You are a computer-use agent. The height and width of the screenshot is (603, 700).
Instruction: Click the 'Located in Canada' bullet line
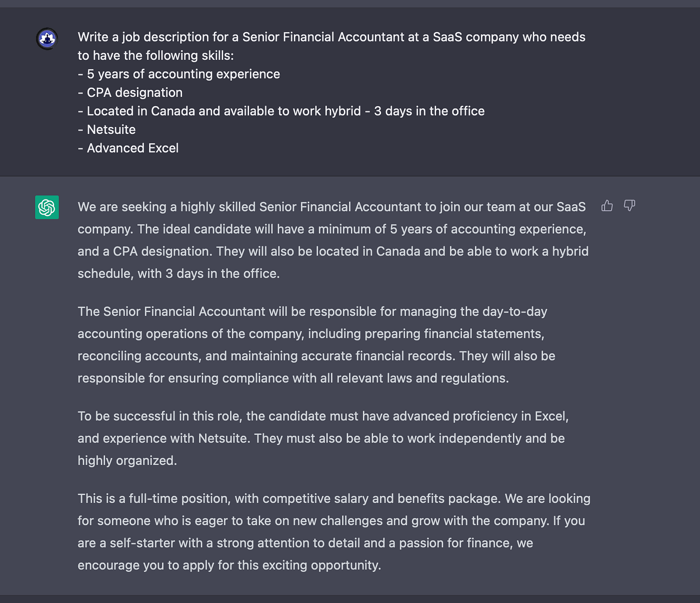(281, 111)
